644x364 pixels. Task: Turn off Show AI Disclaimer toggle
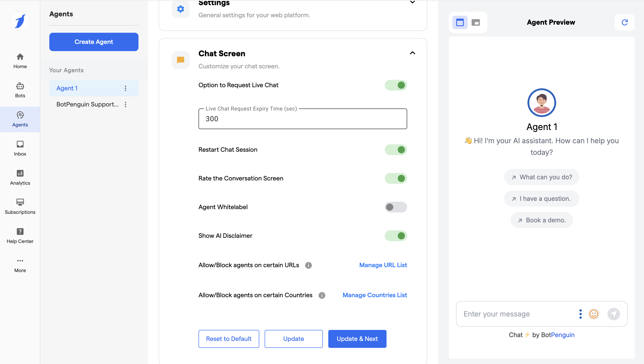(396, 236)
